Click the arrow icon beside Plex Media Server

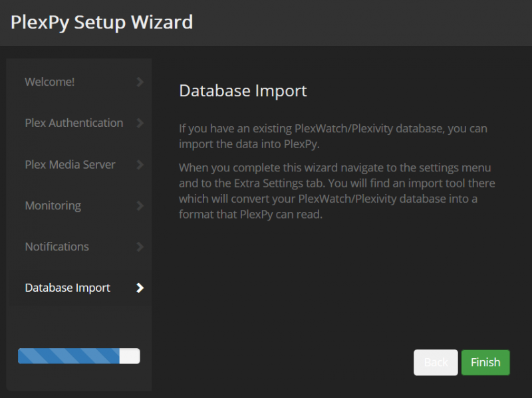click(140, 164)
